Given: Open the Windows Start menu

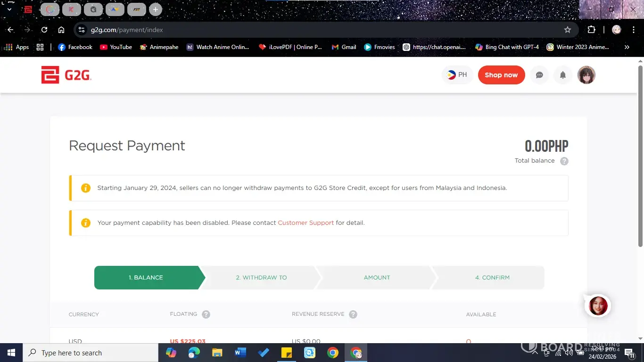Looking at the screenshot, I should click(x=11, y=353).
